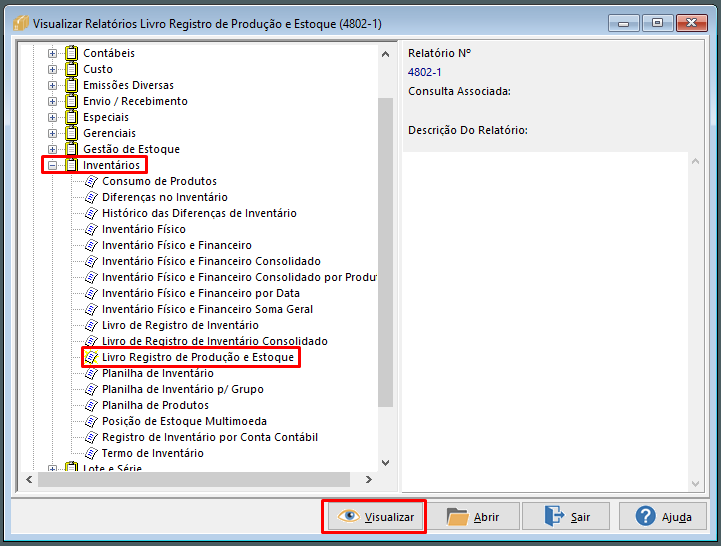
Task: Click the Visualizar button
Action: click(376, 517)
